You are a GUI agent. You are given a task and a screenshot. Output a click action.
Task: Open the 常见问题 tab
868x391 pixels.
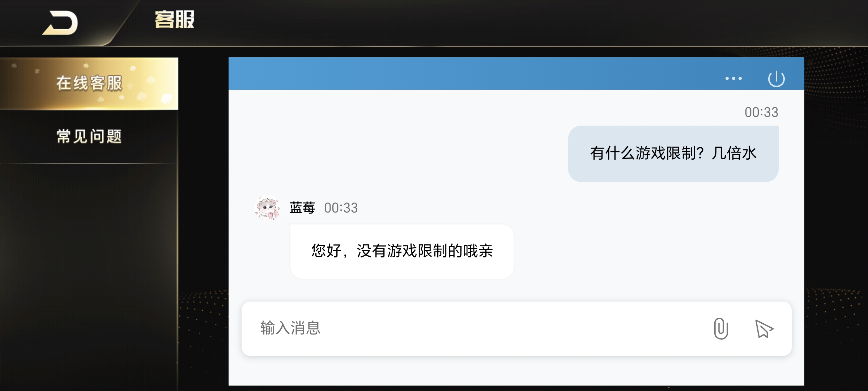[89, 136]
